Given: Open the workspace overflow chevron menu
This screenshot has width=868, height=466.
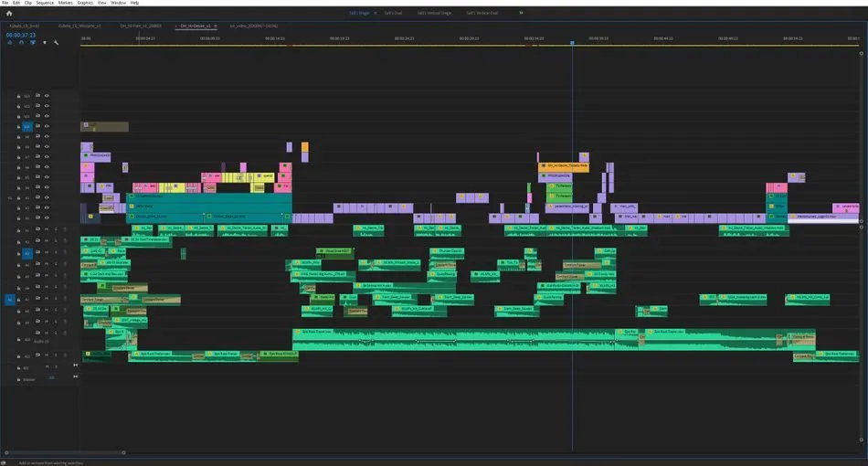Looking at the screenshot, I should pos(522,13).
